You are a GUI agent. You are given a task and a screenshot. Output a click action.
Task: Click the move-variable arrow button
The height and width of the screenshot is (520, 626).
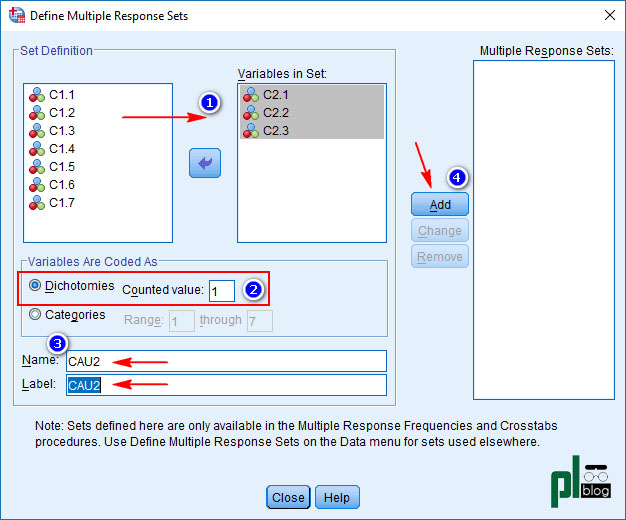click(x=205, y=163)
